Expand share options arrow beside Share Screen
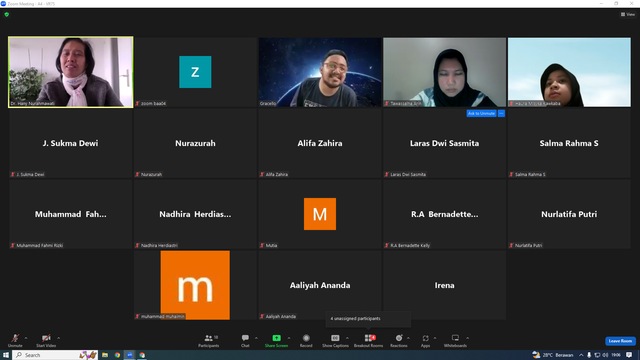 click(x=289, y=338)
